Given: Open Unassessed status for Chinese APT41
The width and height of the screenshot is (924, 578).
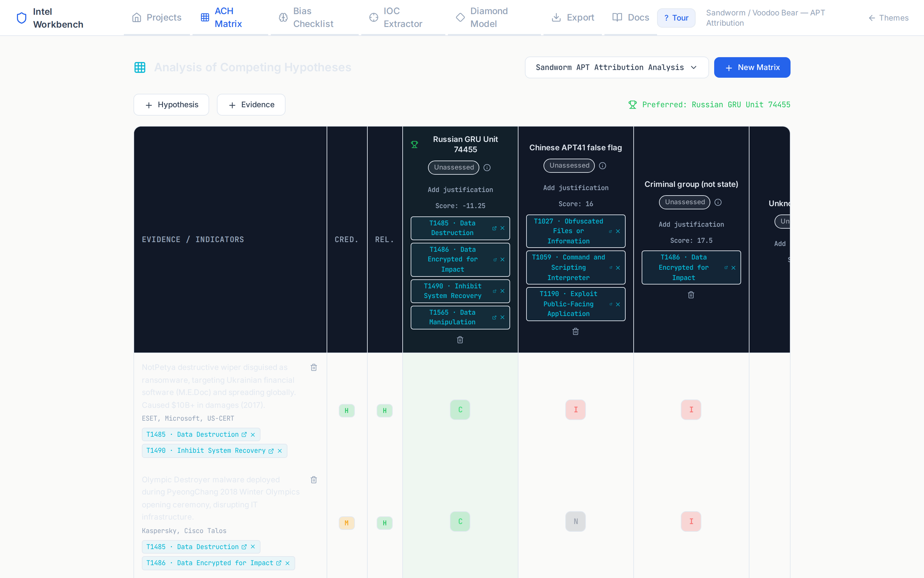Looking at the screenshot, I should click(x=569, y=165).
